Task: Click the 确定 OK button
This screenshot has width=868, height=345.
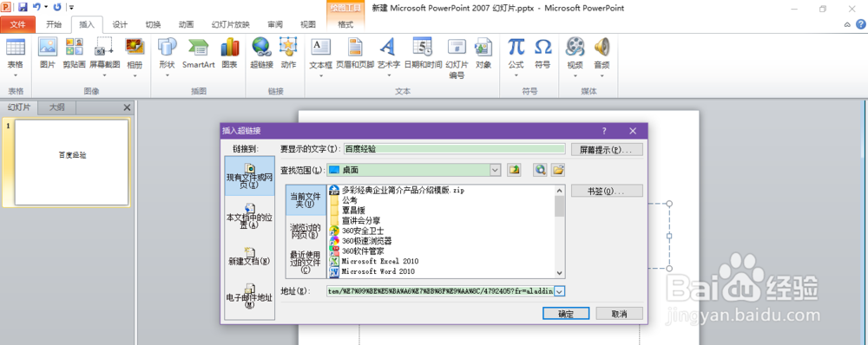Action: point(566,314)
